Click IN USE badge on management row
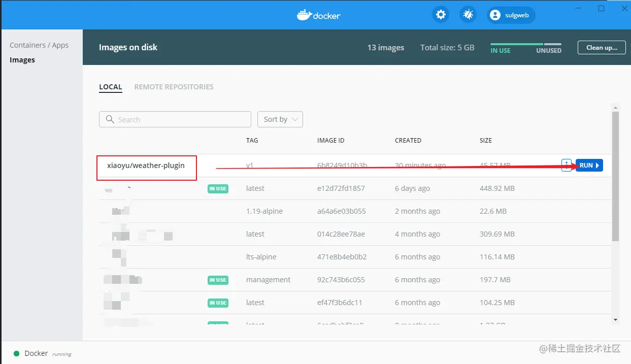Viewport: 631px width, 364px height. [x=218, y=280]
